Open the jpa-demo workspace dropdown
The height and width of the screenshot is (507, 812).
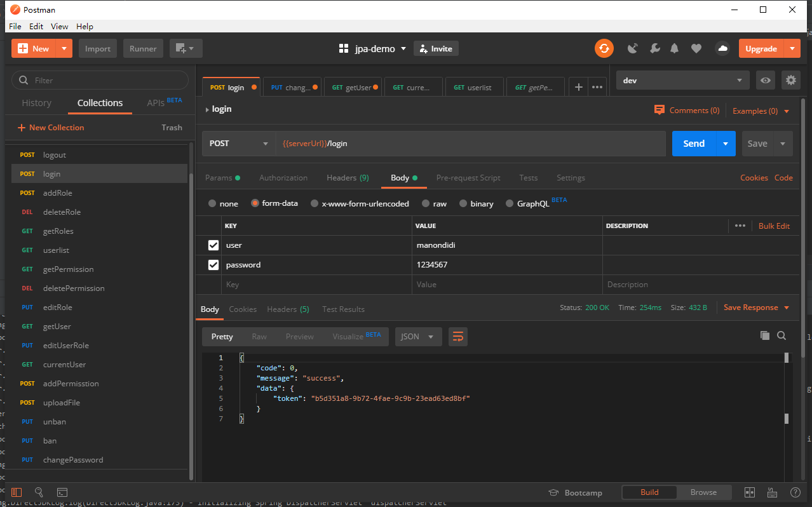click(381, 49)
